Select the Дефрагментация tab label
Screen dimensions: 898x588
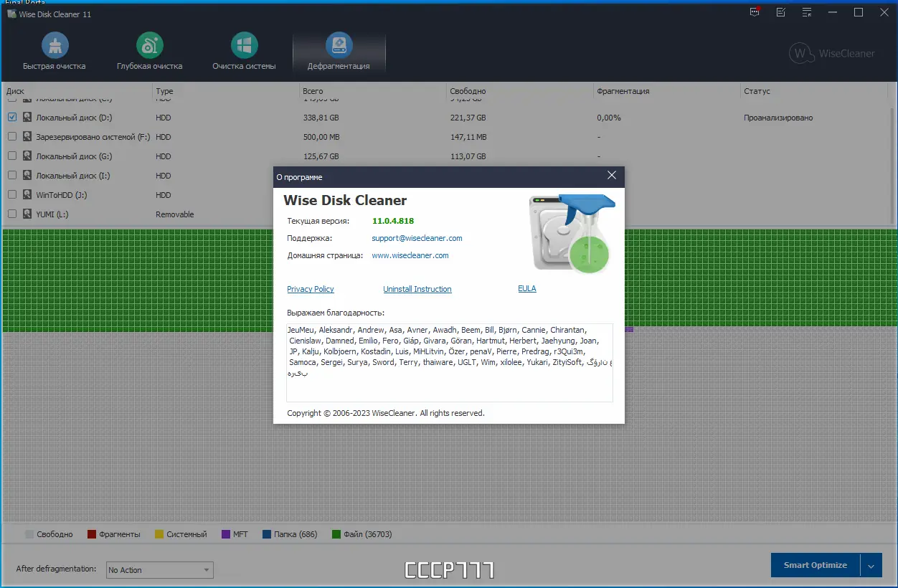point(339,66)
